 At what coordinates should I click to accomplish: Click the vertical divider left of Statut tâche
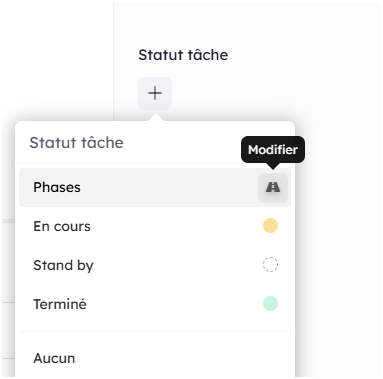[x=113, y=60]
